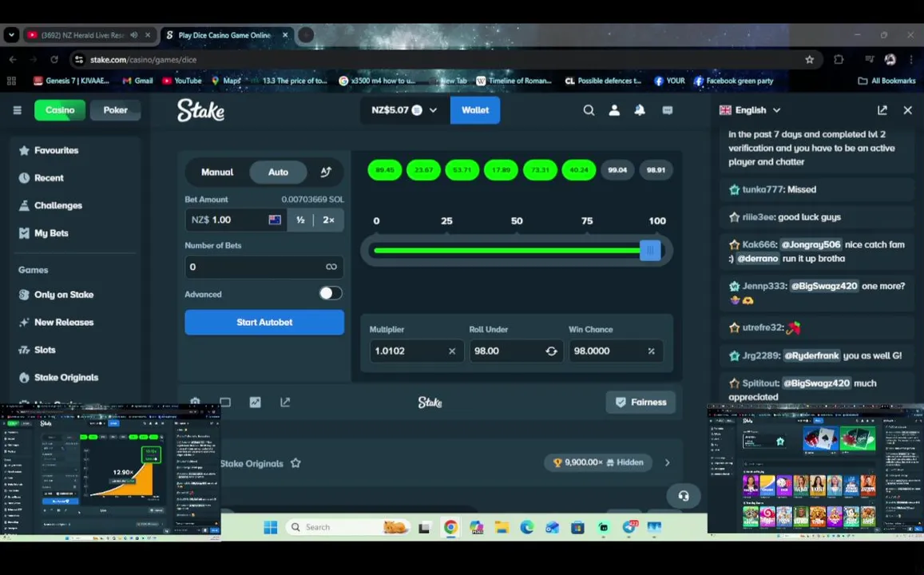Open Microsoft Store from the taskbar
This screenshot has height=575, width=924.
coord(578,527)
